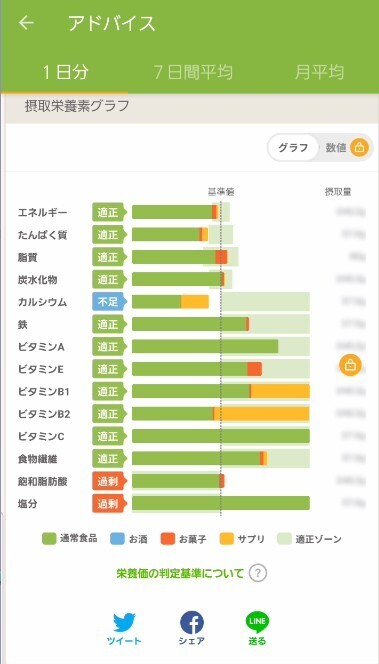The image size is (379, 664).
Task: Select the 7日間平均 tab
Action: point(193,72)
